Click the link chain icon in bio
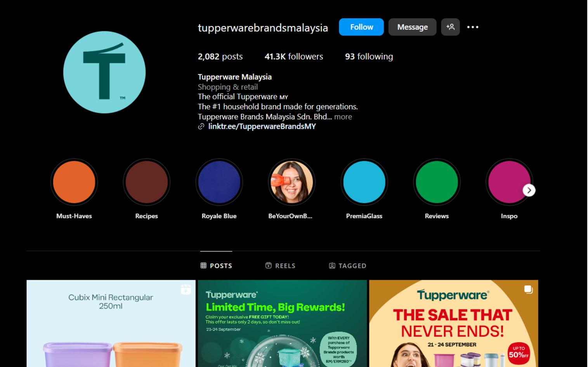Image resolution: width=588 pixels, height=367 pixels. point(201,126)
